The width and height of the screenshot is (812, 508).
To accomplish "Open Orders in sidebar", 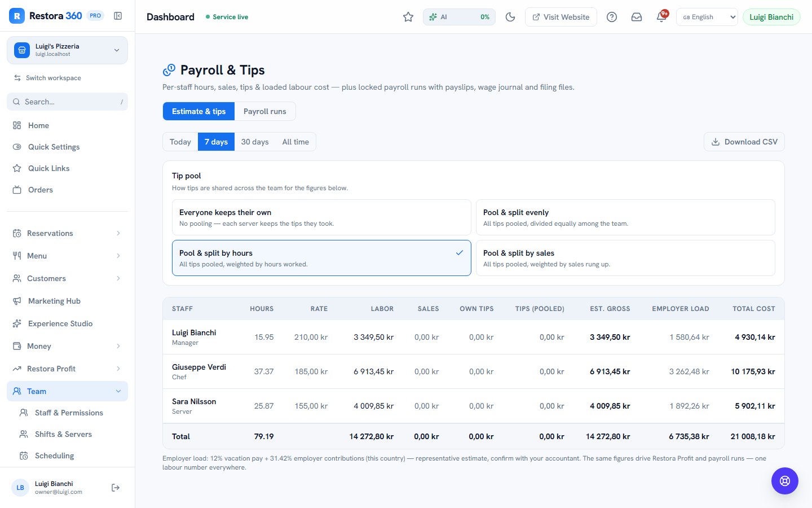I will 68,190.
